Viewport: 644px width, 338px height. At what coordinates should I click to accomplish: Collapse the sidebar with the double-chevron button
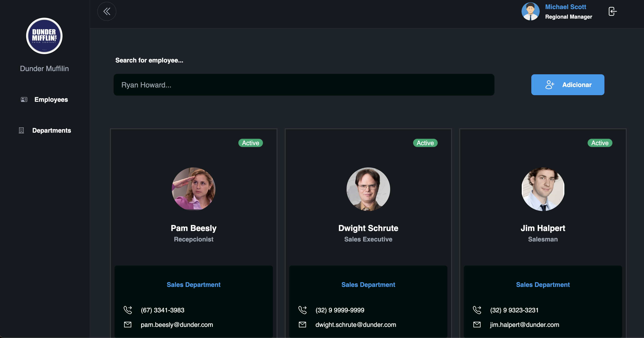[x=107, y=12]
